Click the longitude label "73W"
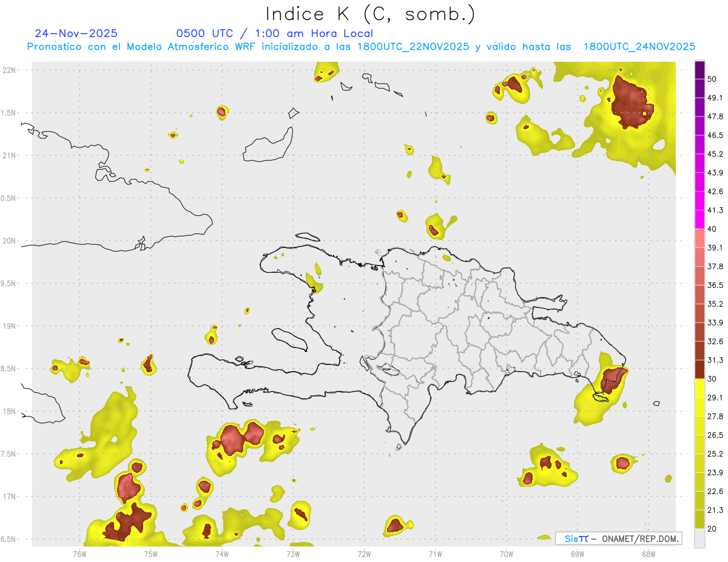This screenshot has height=562, width=728. [293, 554]
